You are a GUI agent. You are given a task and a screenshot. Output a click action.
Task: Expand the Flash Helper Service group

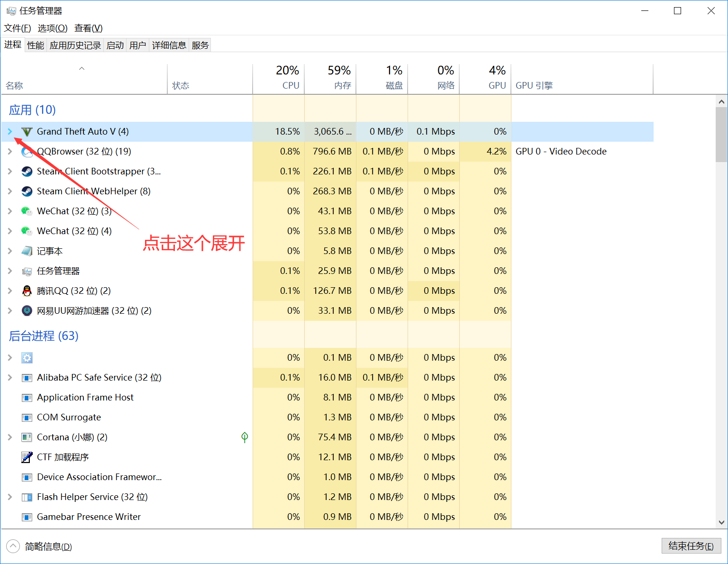coord(10,497)
